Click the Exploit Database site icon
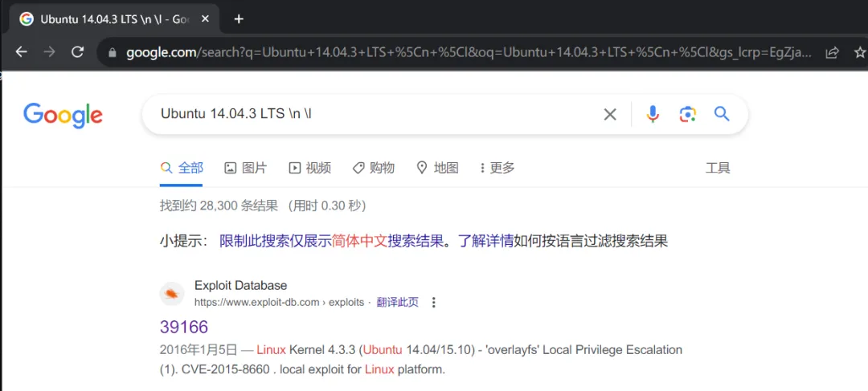 tap(172, 294)
